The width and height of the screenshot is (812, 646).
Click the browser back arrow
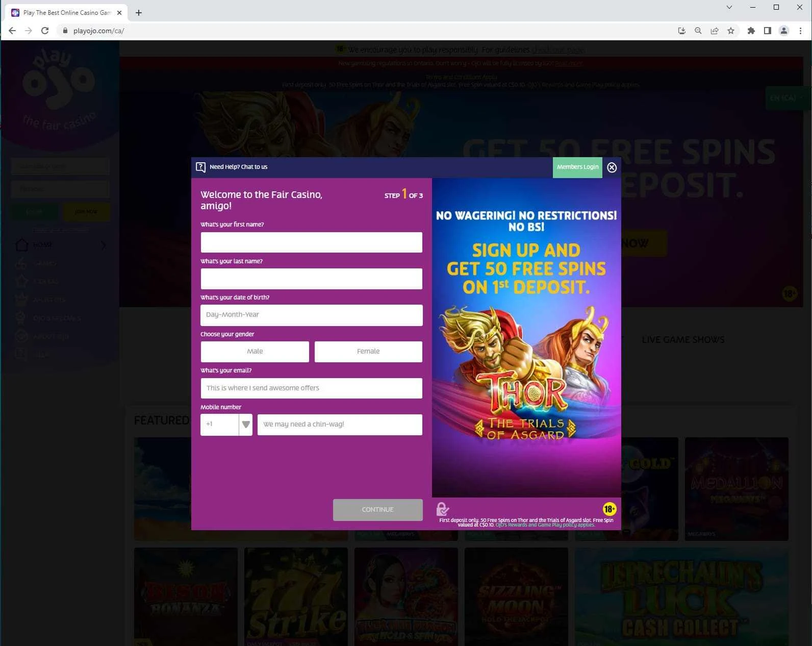(12, 31)
